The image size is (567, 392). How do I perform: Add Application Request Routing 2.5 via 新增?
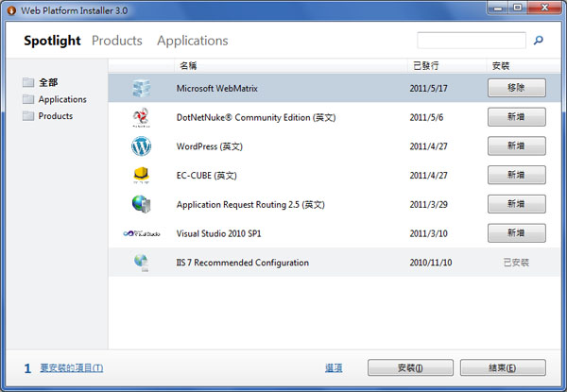tap(516, 204)
